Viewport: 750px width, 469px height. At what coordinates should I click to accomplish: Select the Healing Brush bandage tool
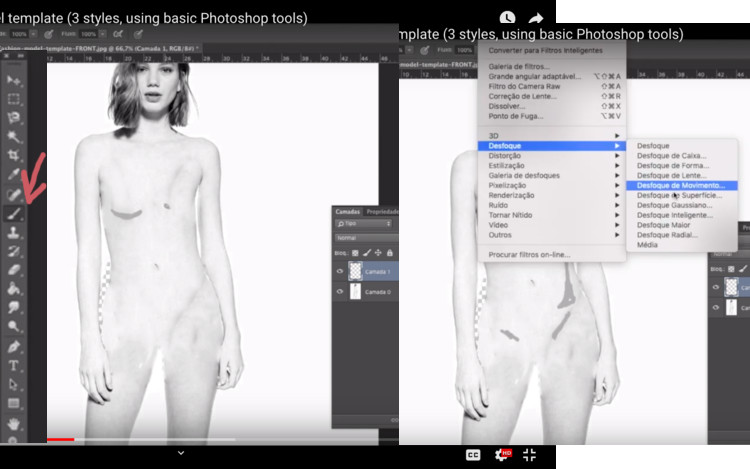(x=13, y=194)
